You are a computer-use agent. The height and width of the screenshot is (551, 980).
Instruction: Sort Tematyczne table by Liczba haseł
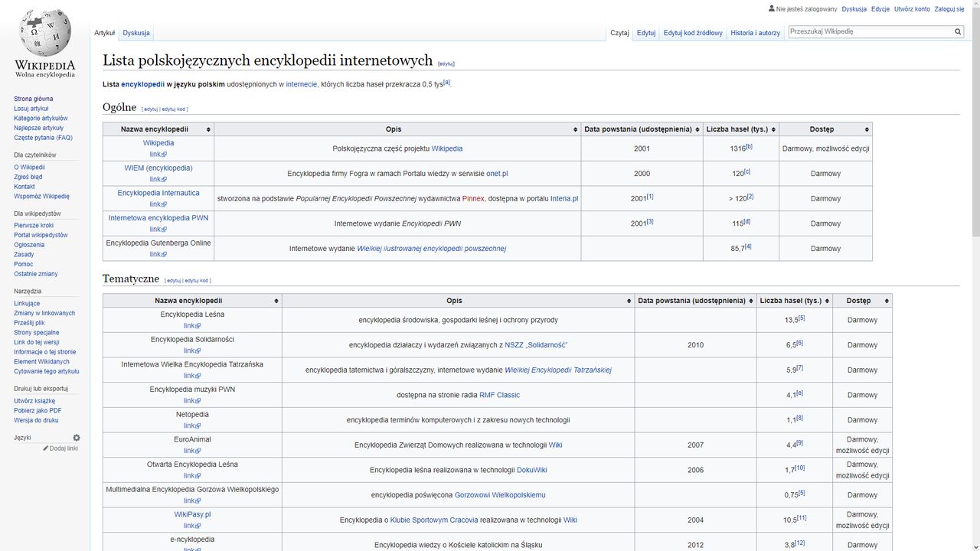[x=794, y=301]
